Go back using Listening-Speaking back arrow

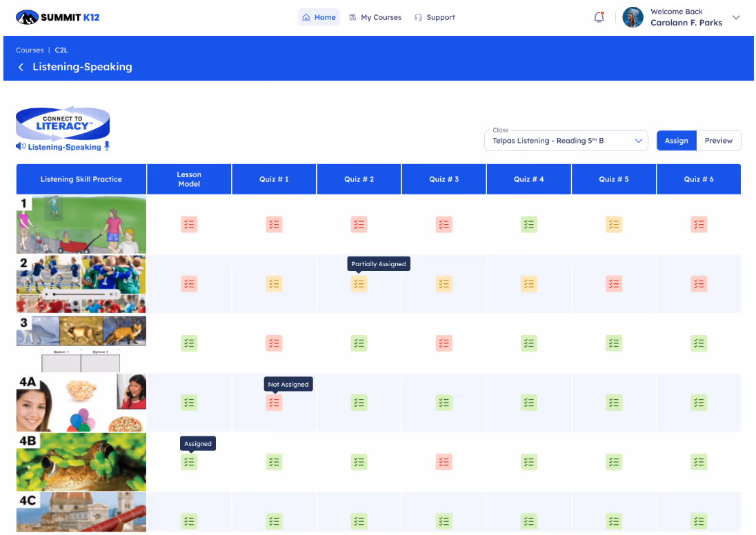tap(21, 67)
